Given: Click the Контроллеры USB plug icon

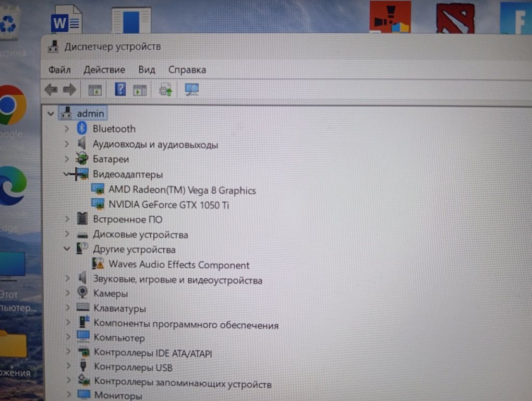Looking at the screenshot, I should tap(83, 365).
